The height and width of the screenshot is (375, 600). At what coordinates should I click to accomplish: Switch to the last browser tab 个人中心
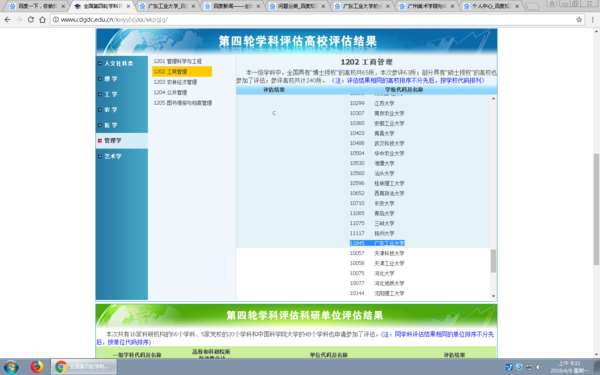click(492, 6)
